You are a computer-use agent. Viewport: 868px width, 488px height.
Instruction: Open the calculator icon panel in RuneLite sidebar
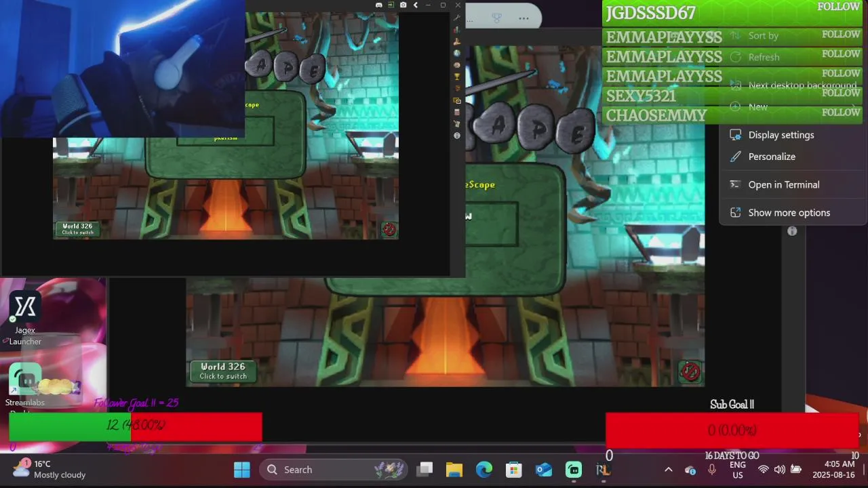(457, 112)
